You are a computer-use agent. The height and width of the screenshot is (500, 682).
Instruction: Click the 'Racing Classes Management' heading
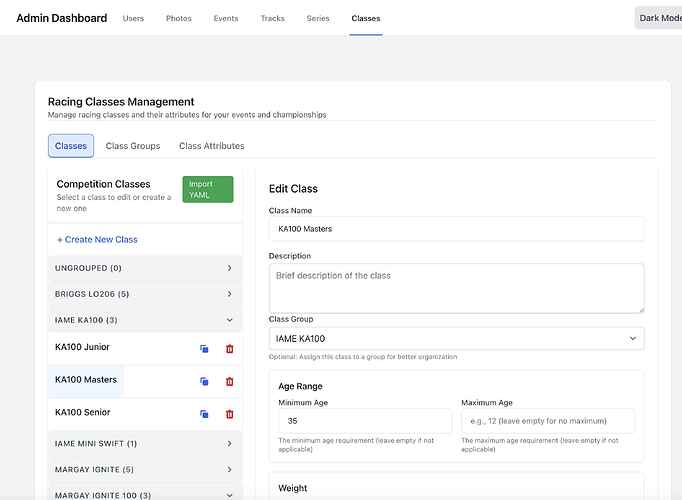(121, 102)
